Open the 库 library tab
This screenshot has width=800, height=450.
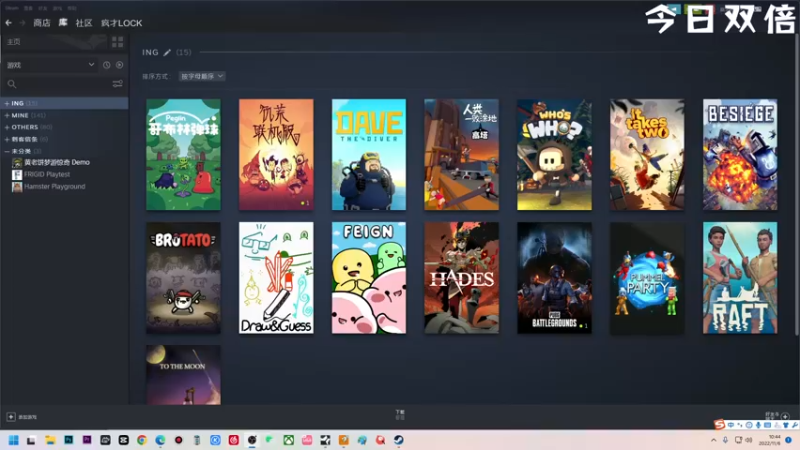(63, 23)
